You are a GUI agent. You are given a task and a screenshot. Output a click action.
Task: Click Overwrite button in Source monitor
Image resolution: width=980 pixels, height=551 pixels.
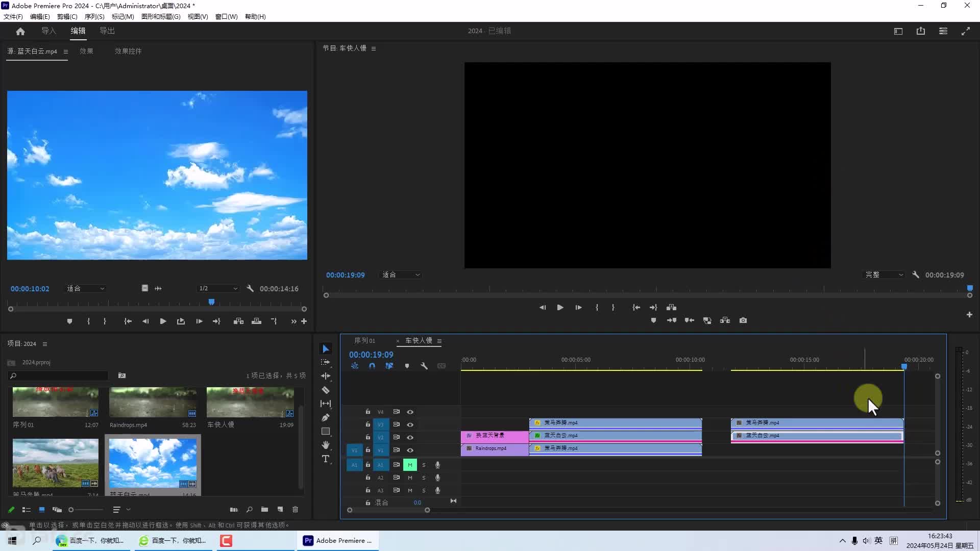pos(256,321)
